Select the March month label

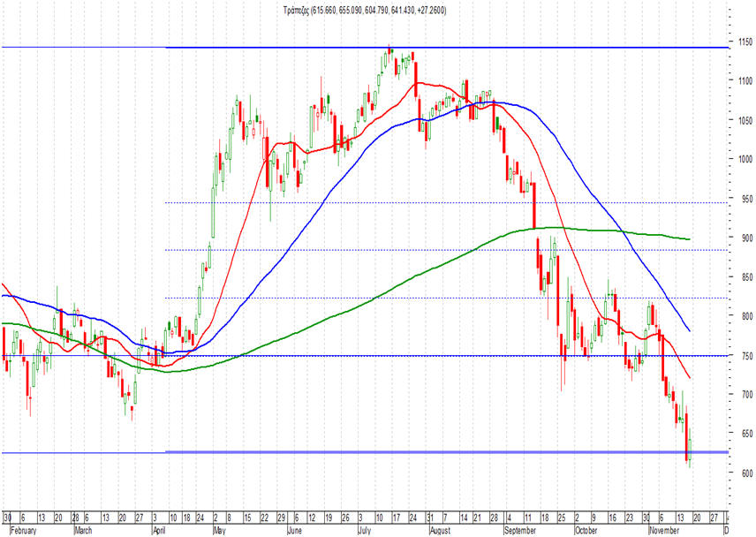tap(83, 530)
